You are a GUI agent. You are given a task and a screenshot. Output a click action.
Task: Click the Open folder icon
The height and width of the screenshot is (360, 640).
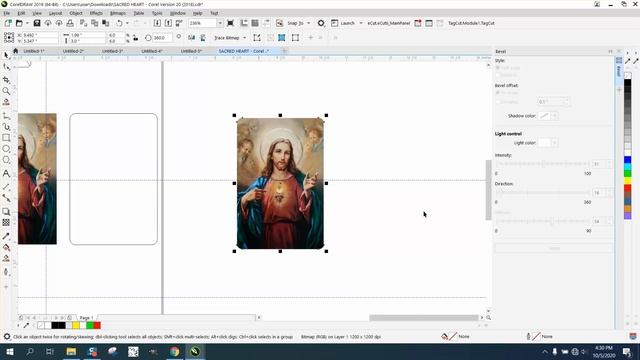[19, 23]
